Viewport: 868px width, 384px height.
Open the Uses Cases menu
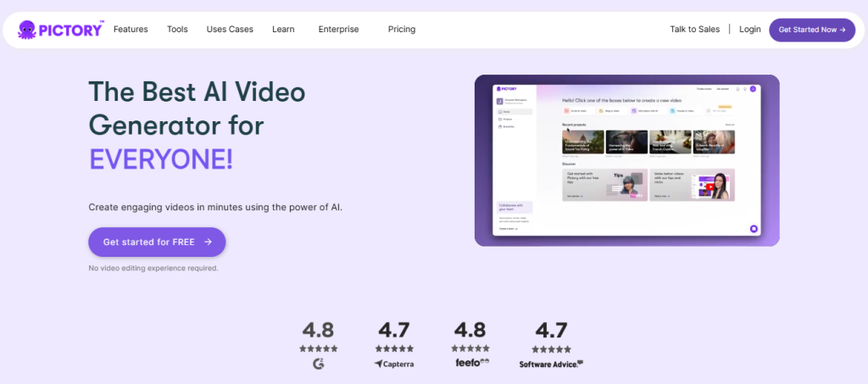(230, 30)
